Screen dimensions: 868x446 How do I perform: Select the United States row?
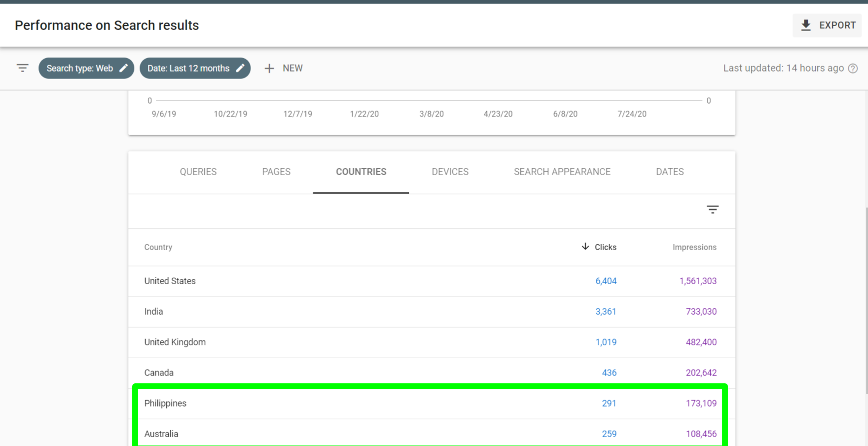pos(432,281)
